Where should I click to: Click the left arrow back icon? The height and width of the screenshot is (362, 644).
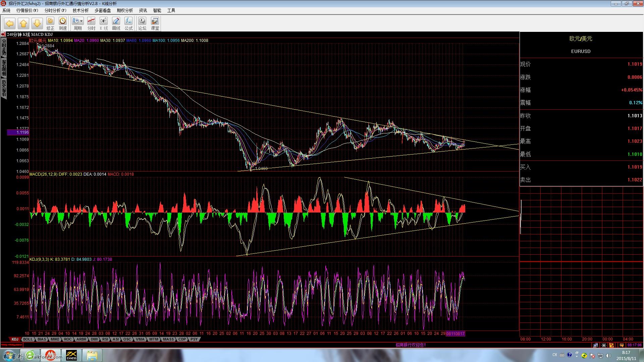pyautogui.click(x=10, y=23)
